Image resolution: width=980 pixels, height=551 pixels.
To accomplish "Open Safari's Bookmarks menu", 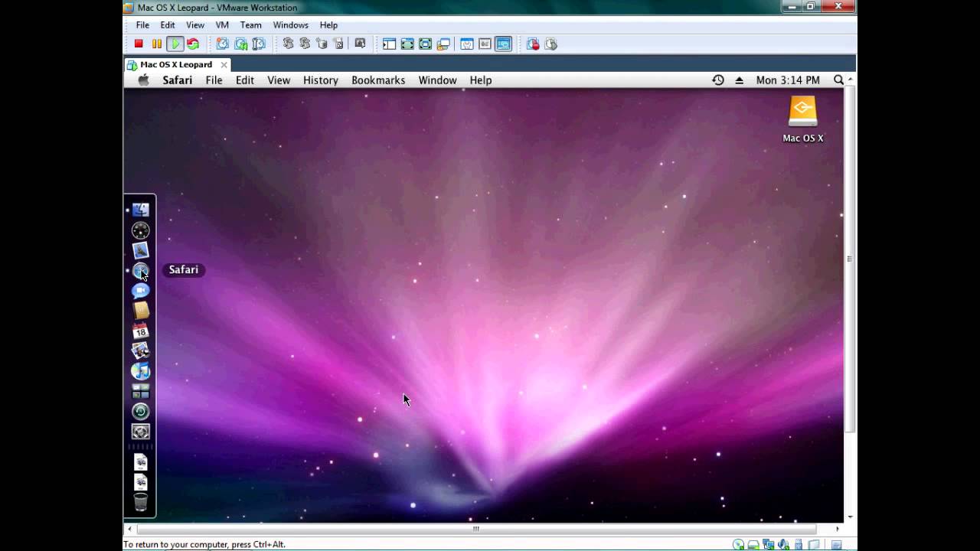I will [378, 80].
